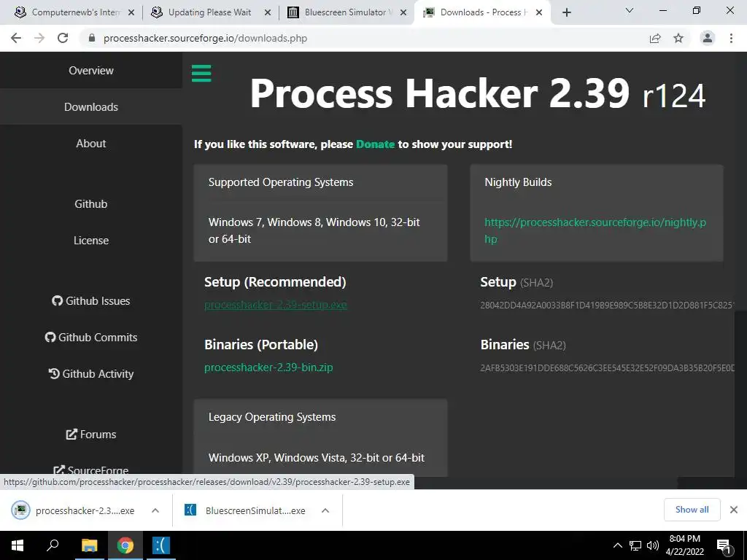Open the Downloads sidebar item

91,106
